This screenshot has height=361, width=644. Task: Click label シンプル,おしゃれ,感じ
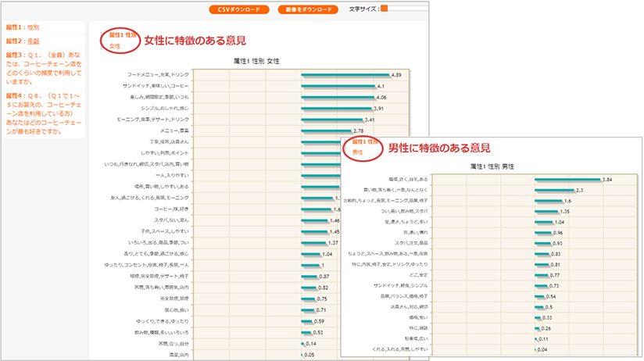[x=165, y=108]
